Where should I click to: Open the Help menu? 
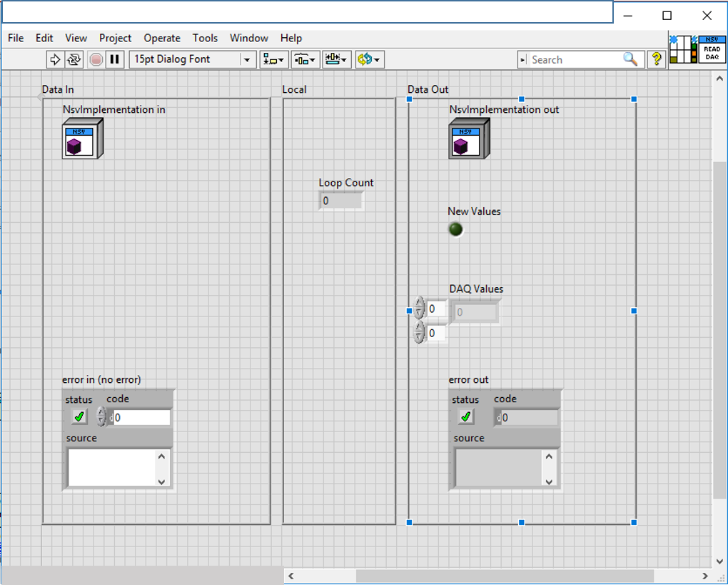(x=291, y=38)
